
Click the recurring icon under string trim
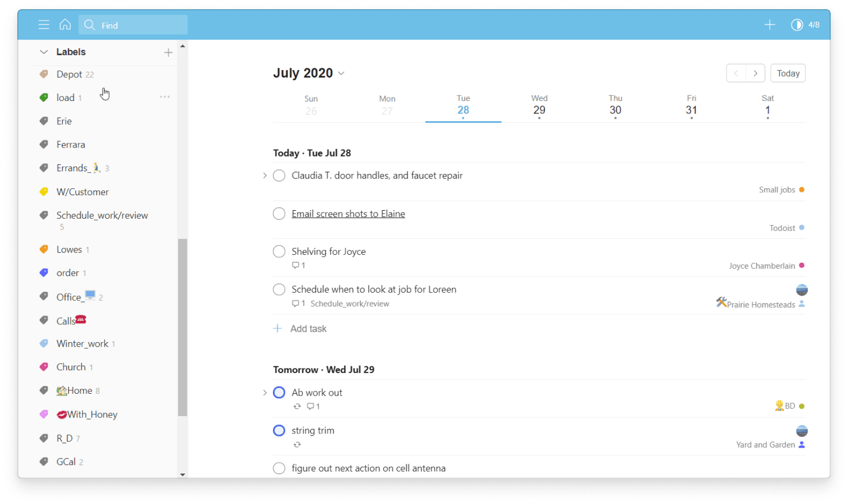[x=297, y=444]
